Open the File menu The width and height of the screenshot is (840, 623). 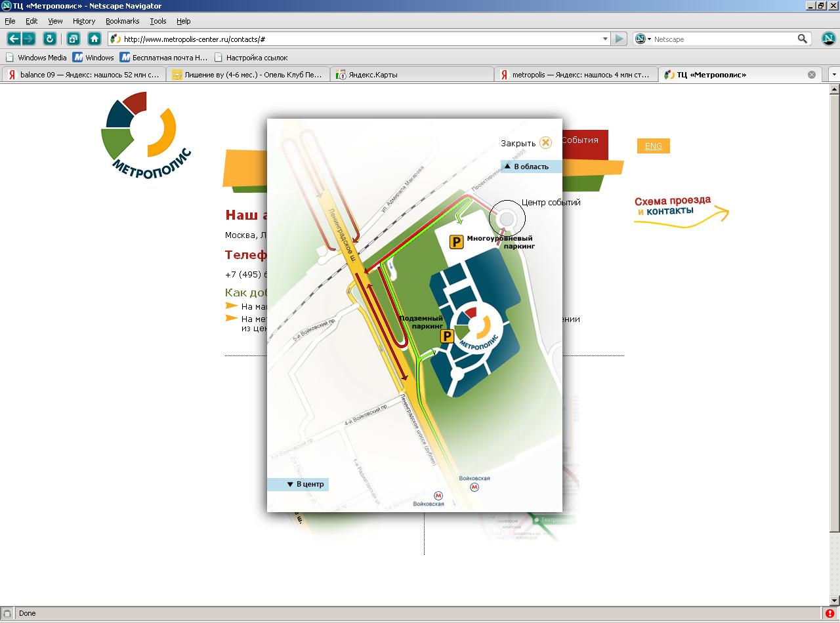[x=10, y=21]
